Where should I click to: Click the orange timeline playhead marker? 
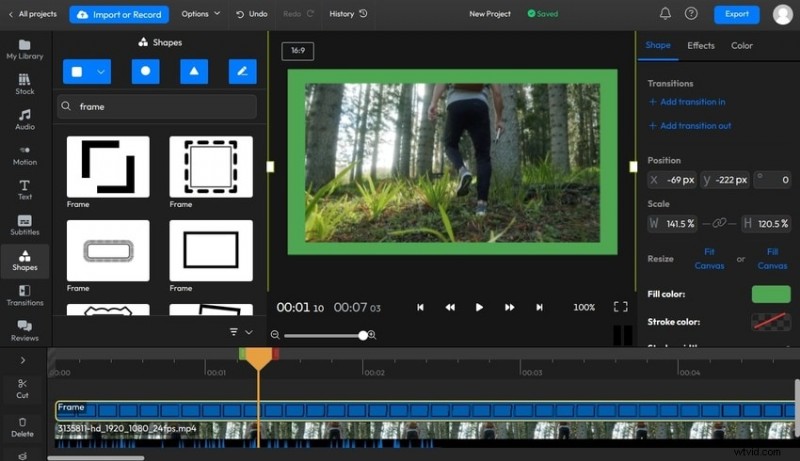259,358
